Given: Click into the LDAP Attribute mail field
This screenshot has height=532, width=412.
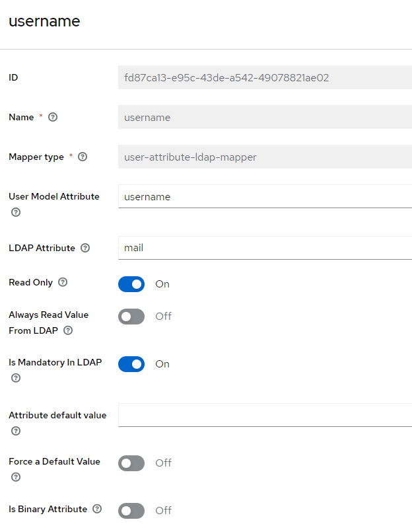Looking at the screenshot, I should pyautogui.click(x=265, y=248).
